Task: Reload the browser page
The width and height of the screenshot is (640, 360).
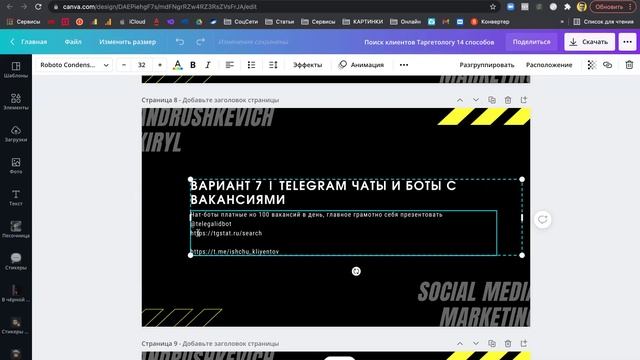Action: coord(38,7)
